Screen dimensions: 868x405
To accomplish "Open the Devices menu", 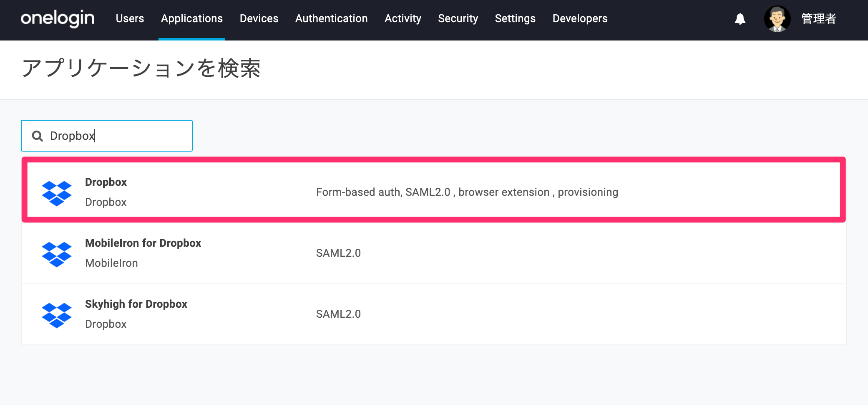I will 259,18.
